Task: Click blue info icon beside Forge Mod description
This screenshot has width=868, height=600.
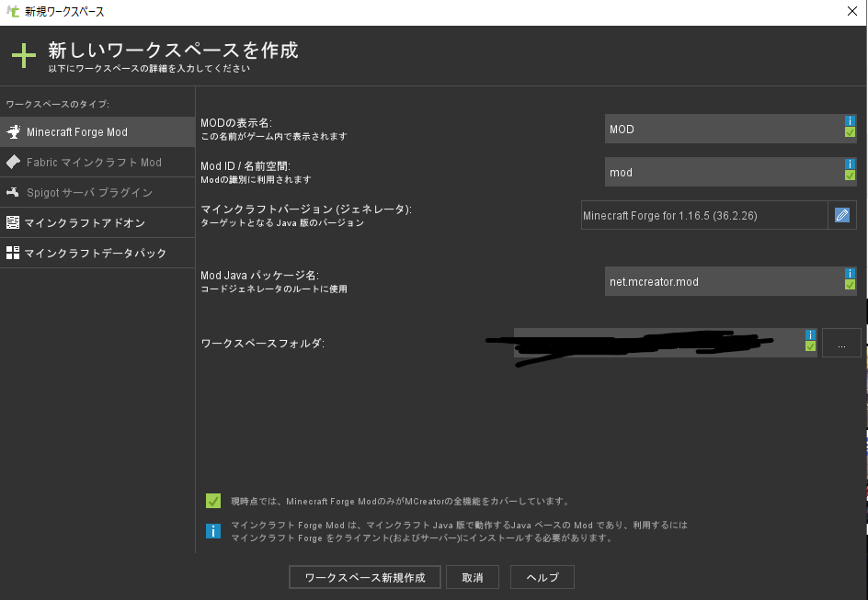Action: pos(213,531)
